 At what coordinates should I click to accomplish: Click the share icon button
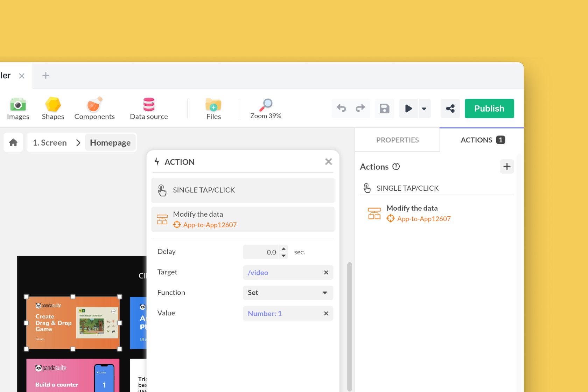point(450,108)
